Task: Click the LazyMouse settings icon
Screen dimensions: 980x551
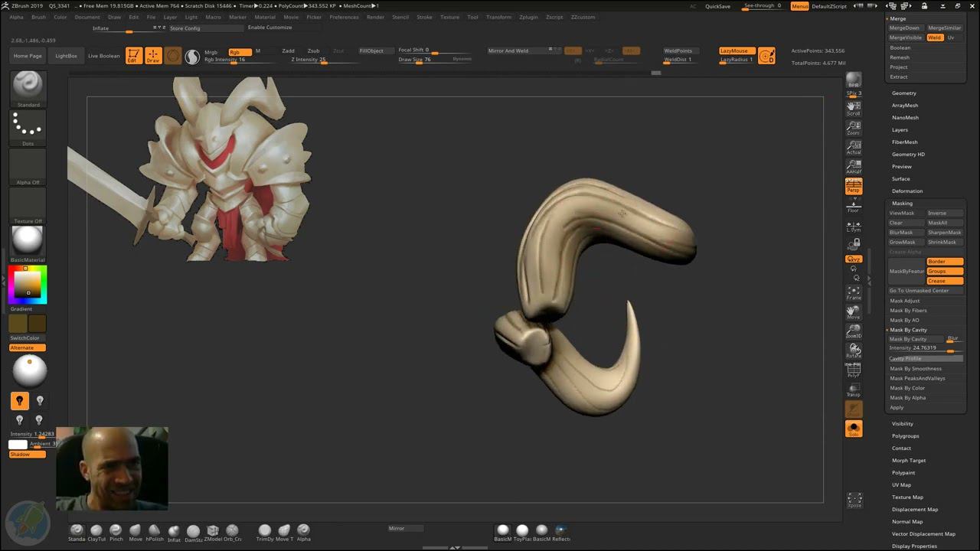Action: tap(766, 56)
